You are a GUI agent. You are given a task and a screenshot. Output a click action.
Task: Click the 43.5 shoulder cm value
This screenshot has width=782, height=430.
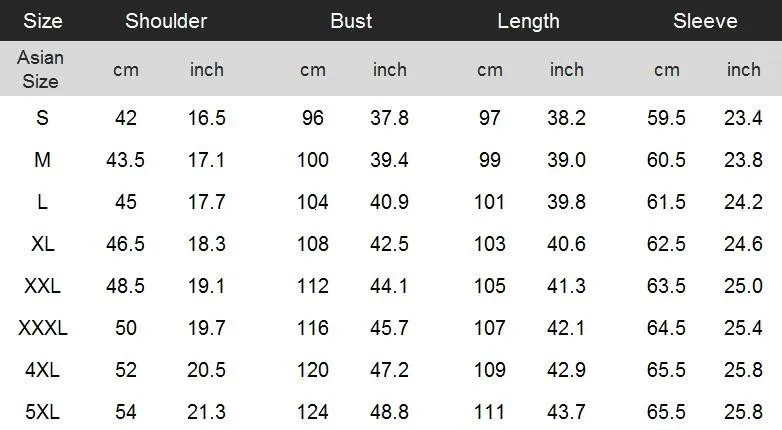[x=125, y=160]
